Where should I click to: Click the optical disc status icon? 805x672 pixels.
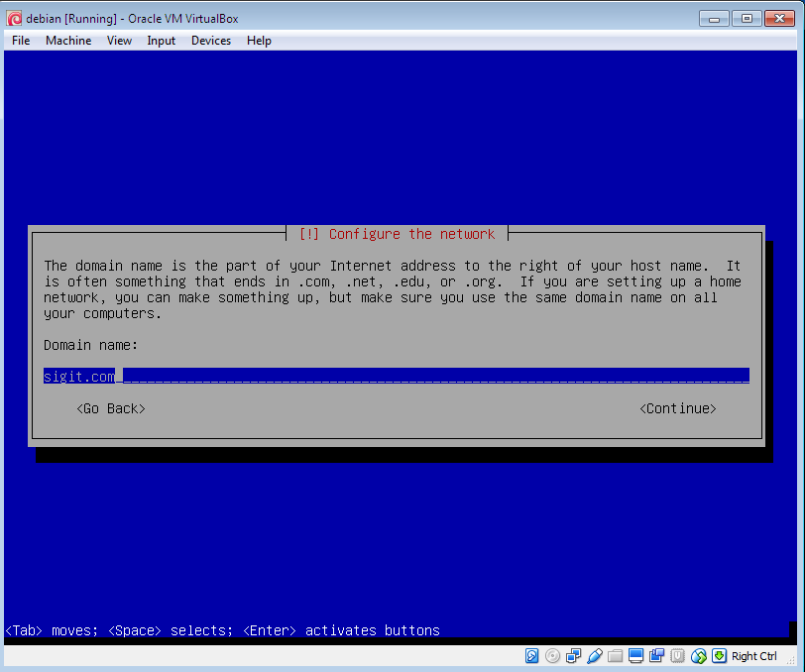552,655
